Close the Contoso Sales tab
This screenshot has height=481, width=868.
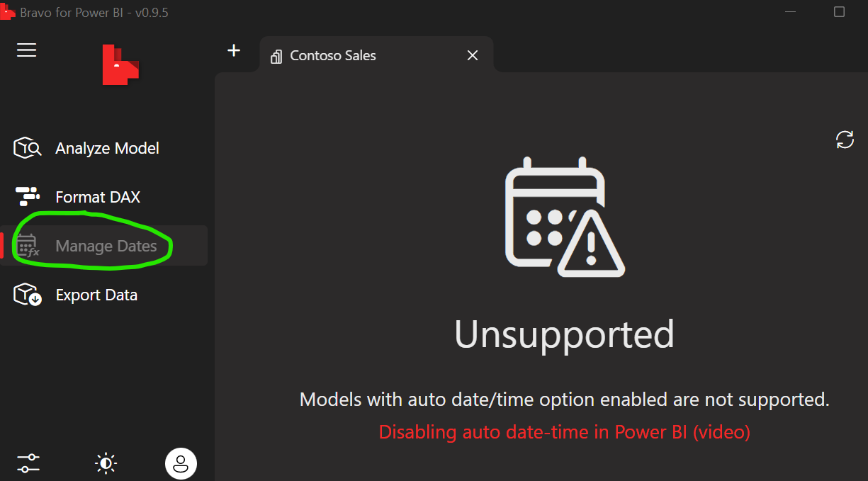point(472,55)
